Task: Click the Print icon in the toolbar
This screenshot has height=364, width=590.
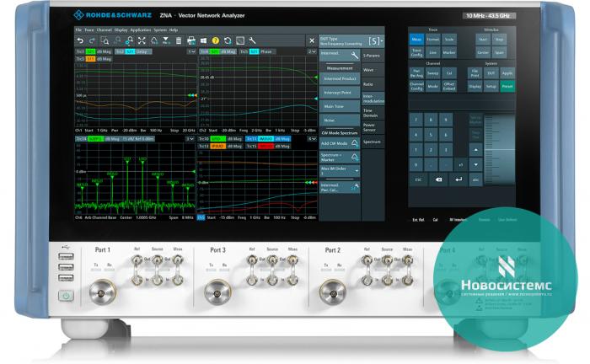Action: (191, 40)
